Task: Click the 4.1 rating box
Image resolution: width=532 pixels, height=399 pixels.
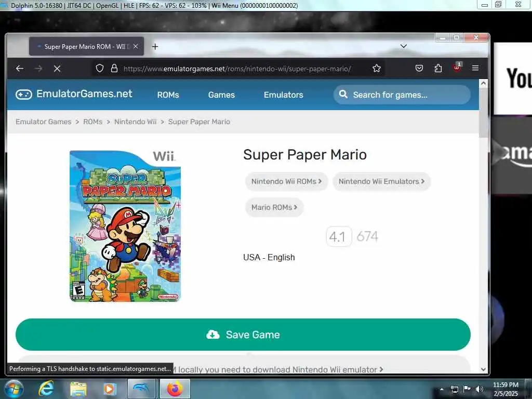Action: (x=339, y=236)
